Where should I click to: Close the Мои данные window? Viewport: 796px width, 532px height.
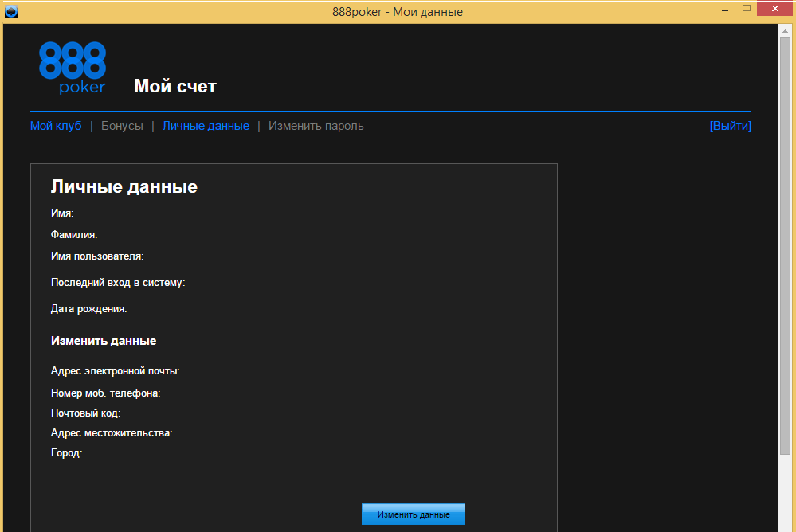click(777, 9)
